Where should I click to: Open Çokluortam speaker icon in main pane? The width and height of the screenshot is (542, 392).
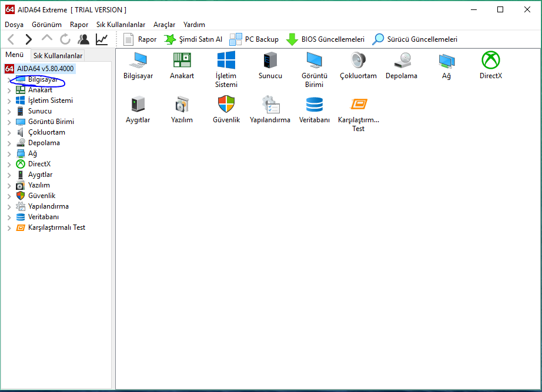pos(358,60)
